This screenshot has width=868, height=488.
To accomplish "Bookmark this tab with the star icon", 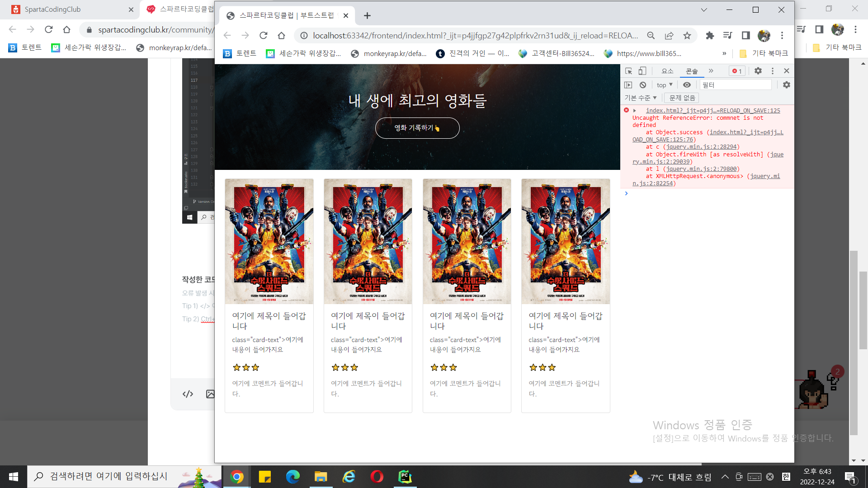I will (x=687, y=36).
